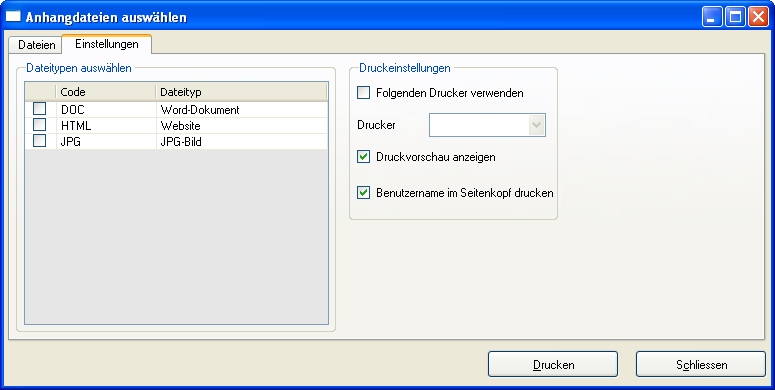Sort by the Code column header
The image size is (775, 390).
[106, 92]
